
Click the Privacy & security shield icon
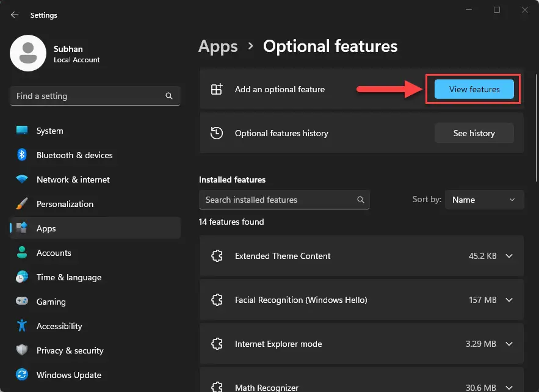coord(22,350)
